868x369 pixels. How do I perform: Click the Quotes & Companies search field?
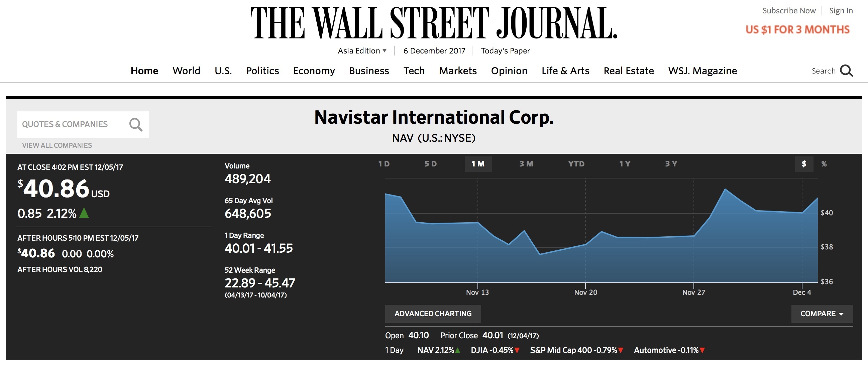pos(71,124)
